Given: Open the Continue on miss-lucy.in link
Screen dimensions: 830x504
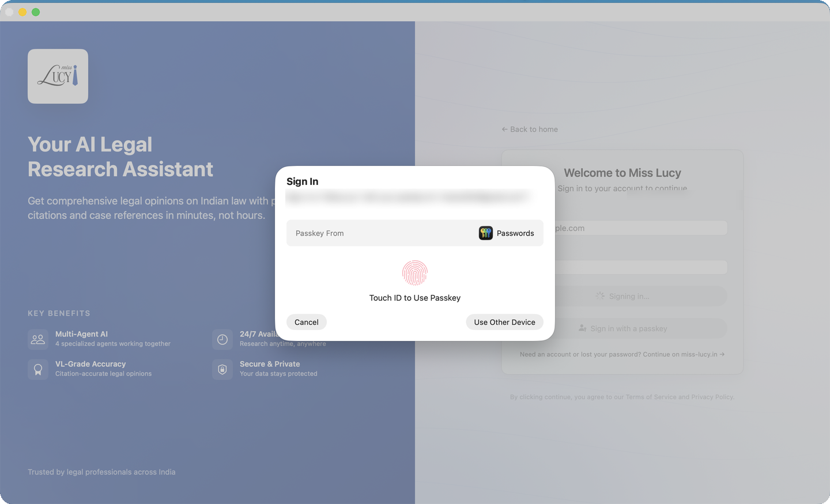Looking at the screenshot, I should click(684, 354).
